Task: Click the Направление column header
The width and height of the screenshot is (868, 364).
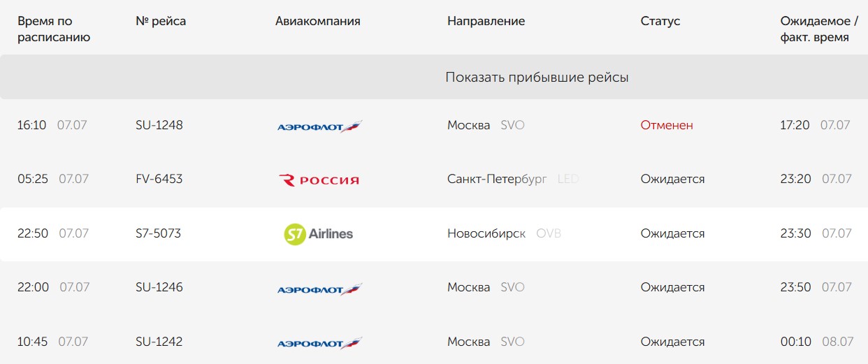Action: point(486,21)
